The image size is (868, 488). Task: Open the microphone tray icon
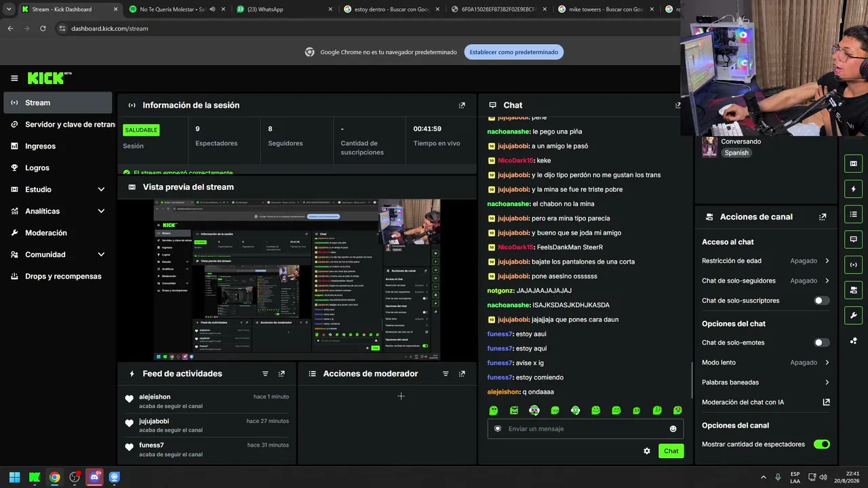click(778, 477)
